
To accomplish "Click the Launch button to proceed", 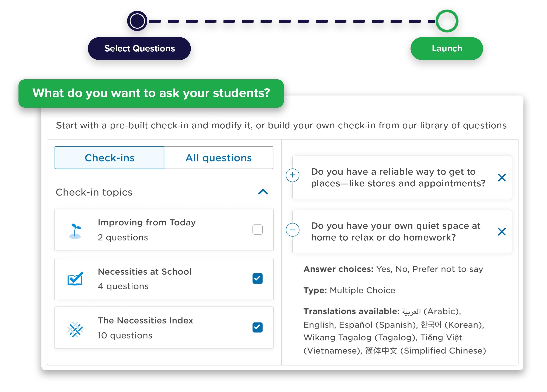I will coord(446,48).
